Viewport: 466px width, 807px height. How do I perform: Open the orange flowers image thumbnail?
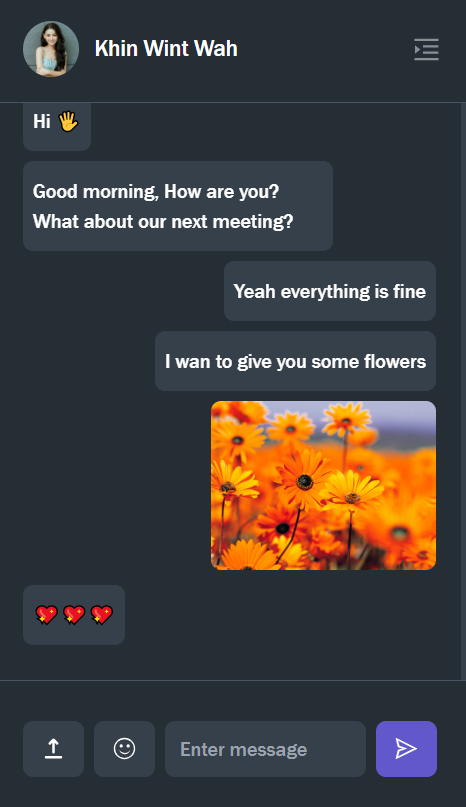click(323, 485)
